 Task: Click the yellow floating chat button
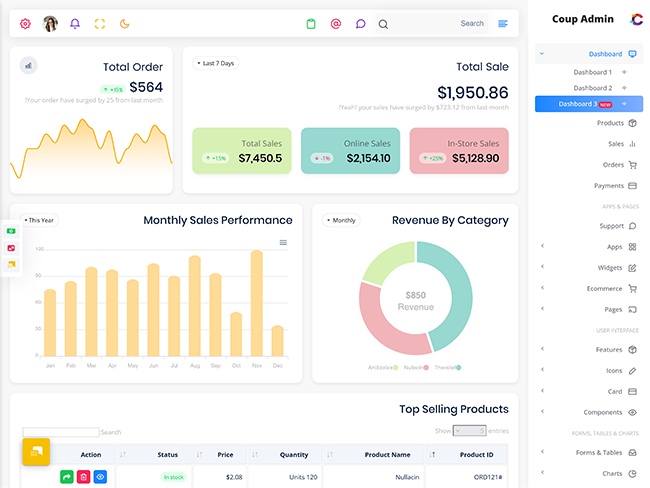36,452
